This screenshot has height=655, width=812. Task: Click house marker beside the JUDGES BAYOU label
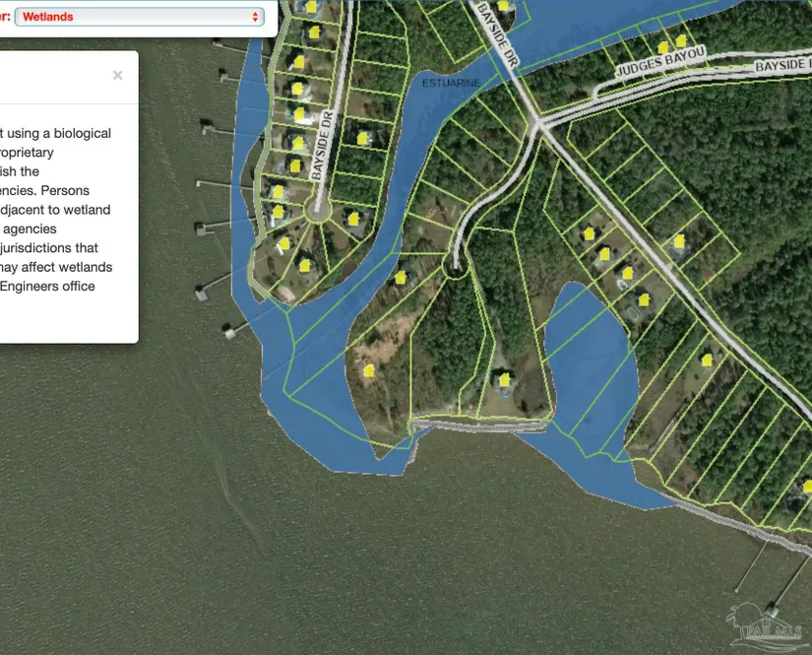tap(663, 46)
